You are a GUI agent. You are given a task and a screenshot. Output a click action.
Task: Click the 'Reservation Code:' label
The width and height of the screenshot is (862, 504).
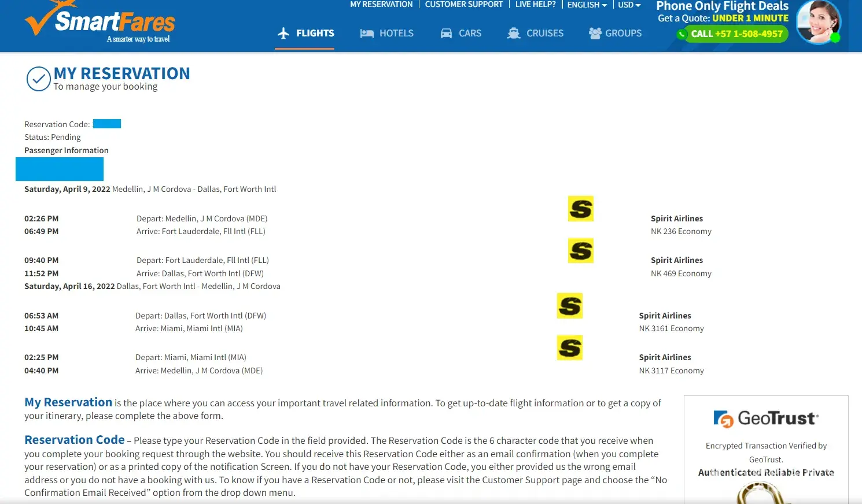tap(57, 124)
